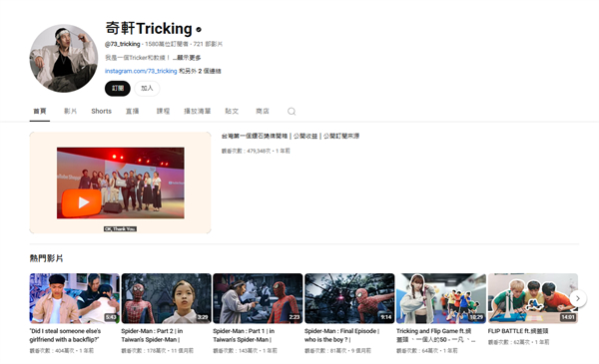Expand channel description with show more
Screen dimensions: 599x364
coord(188,58)
